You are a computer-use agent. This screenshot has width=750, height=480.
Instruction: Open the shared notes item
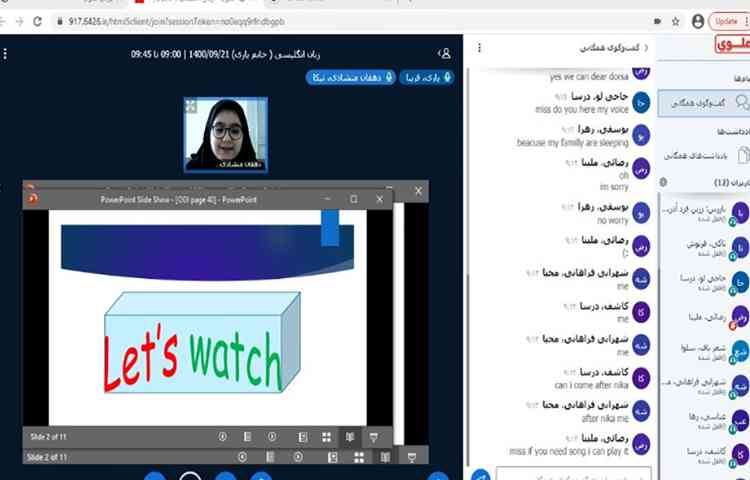[x=706, y=155]
